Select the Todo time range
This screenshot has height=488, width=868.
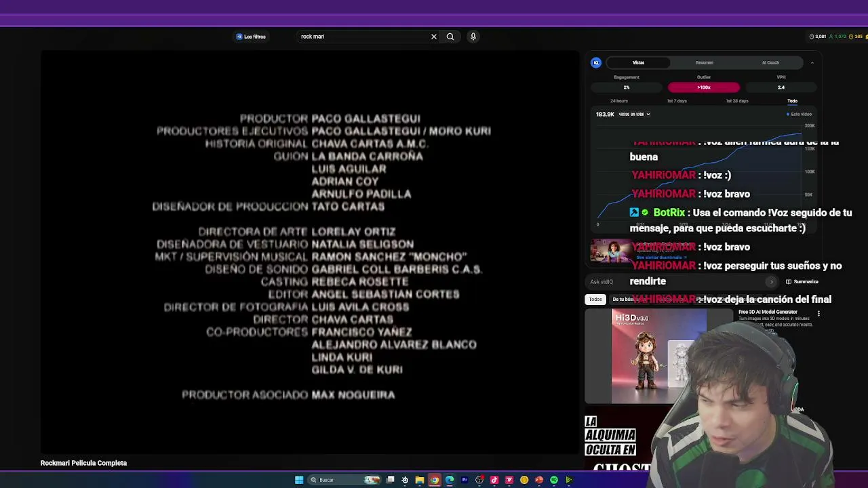pos(792,101)
